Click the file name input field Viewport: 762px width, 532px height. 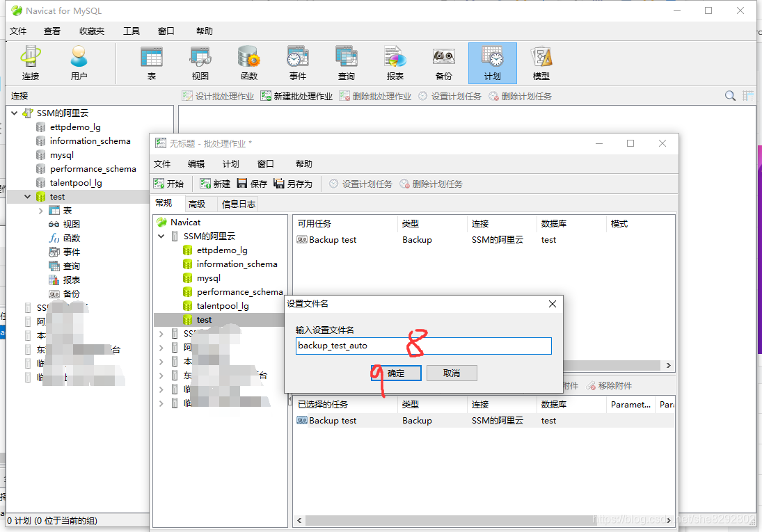pos(423,346)
